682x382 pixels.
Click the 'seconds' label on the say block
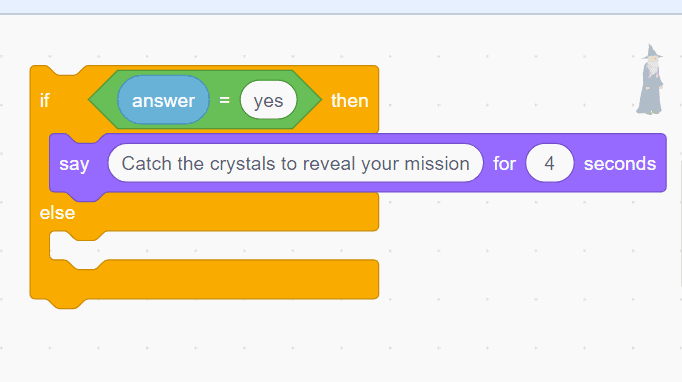click(x=620, y=164)
